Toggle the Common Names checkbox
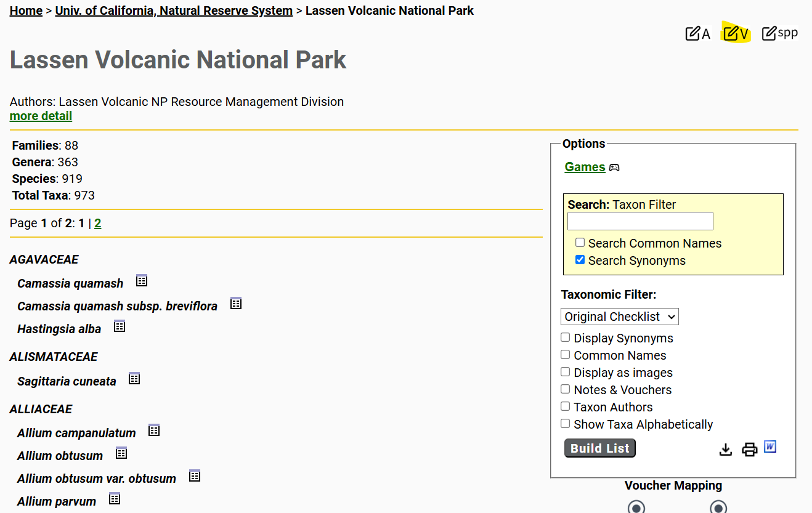The image size is (812, 513). tap(565, 355)
